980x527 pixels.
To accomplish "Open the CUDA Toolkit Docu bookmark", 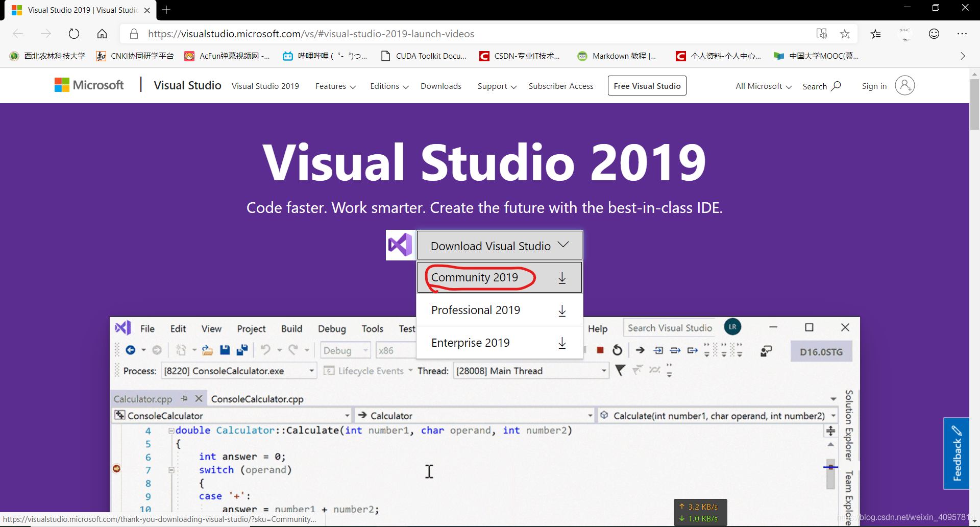I will (x=424, y=56).
